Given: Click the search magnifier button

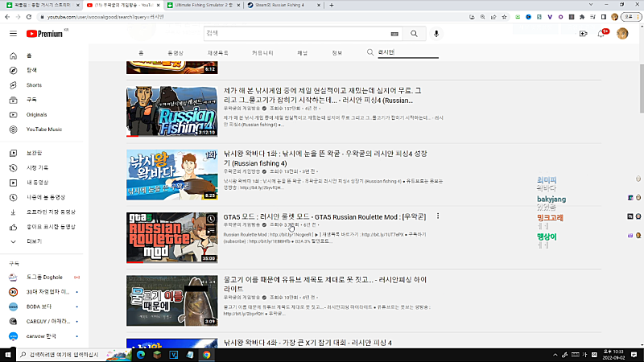Looking at the screenshot, I should tap(414, 34).
